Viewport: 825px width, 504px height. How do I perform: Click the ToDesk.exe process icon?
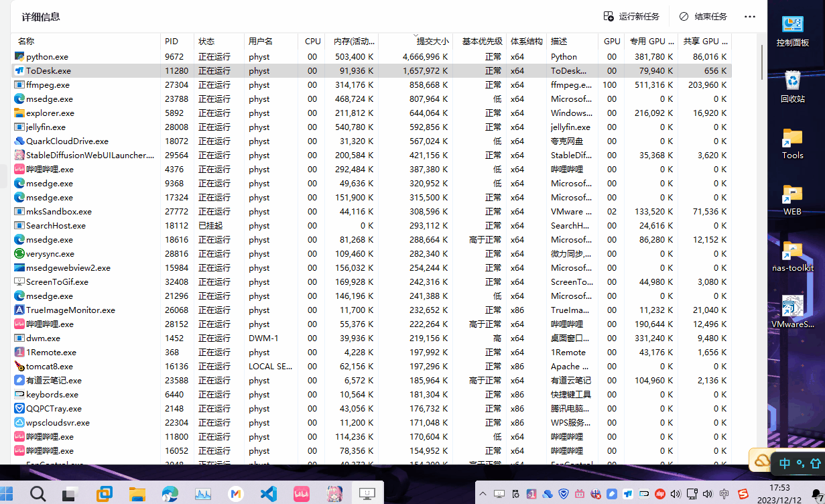(19, 71)
